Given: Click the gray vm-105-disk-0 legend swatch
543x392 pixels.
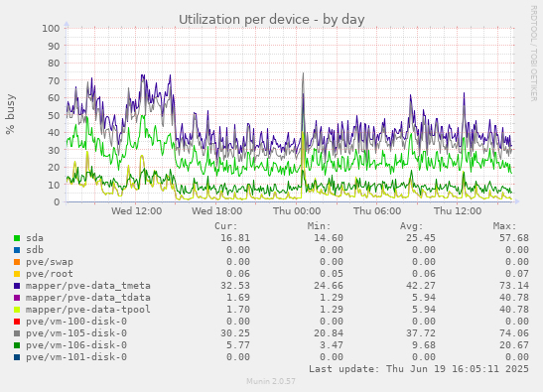Looking at the screenshot, I should point(17,333).
